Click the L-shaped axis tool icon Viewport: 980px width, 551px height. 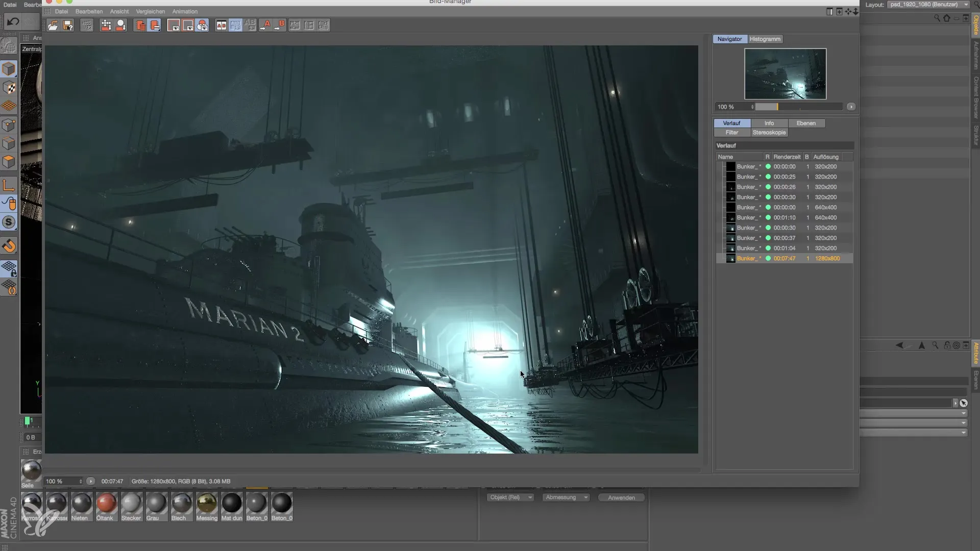tap(9, 185)
